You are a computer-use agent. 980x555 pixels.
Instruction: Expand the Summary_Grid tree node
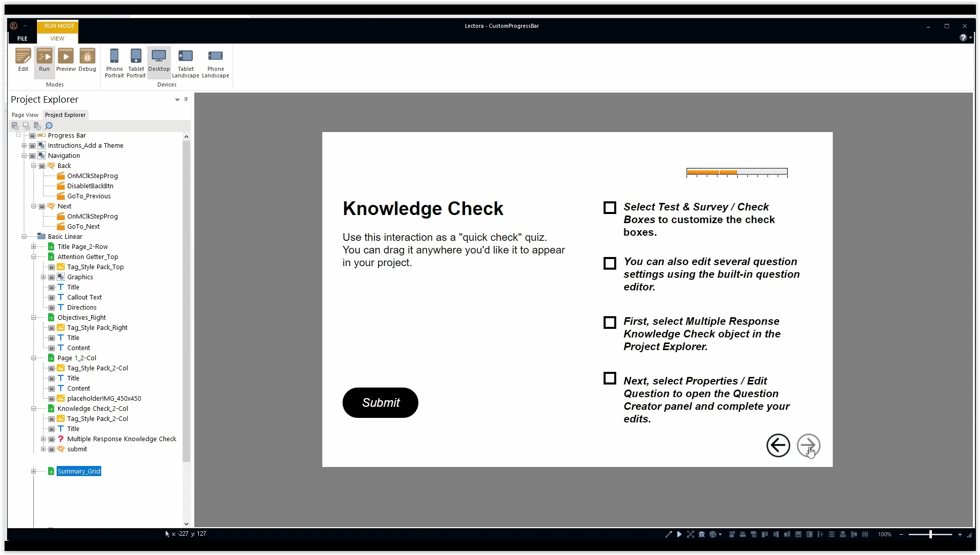pyautogui.click(x=34, y=472)
